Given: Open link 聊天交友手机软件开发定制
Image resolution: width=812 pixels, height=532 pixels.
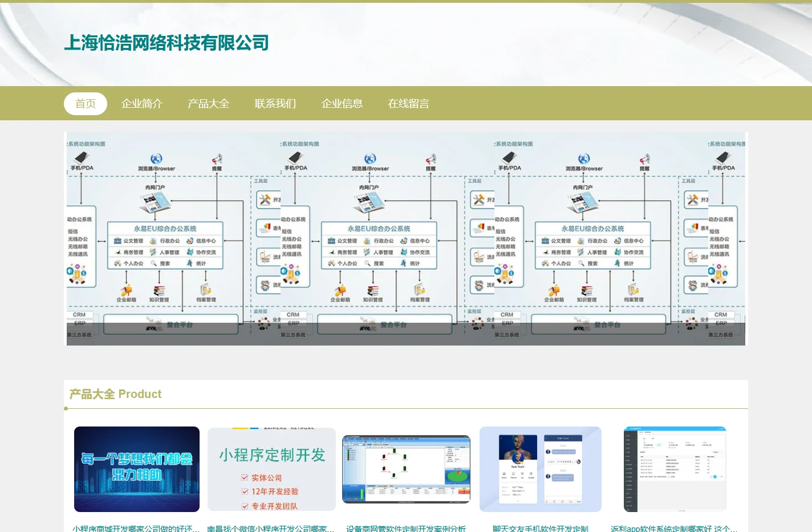Looking at the screenshot, I should 541,529.
